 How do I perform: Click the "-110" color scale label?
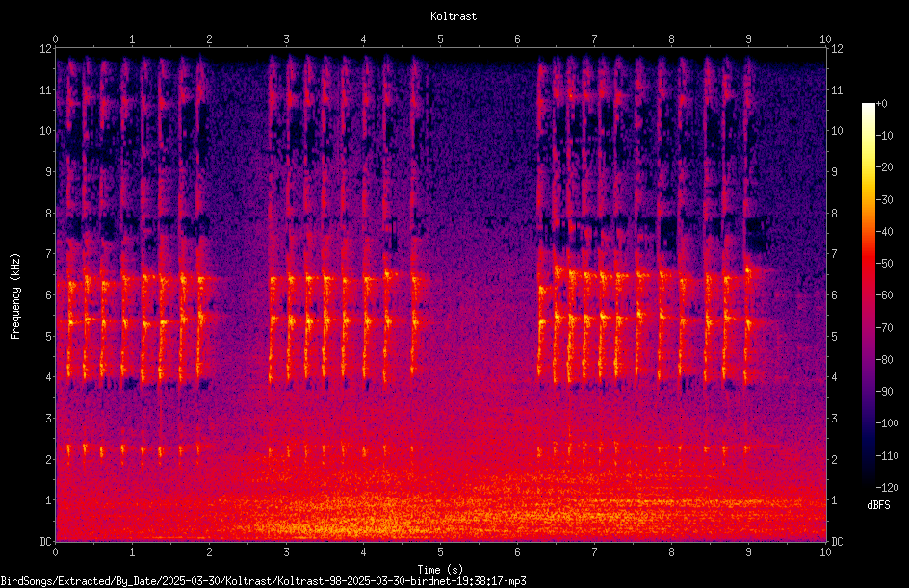coord(887,456)
